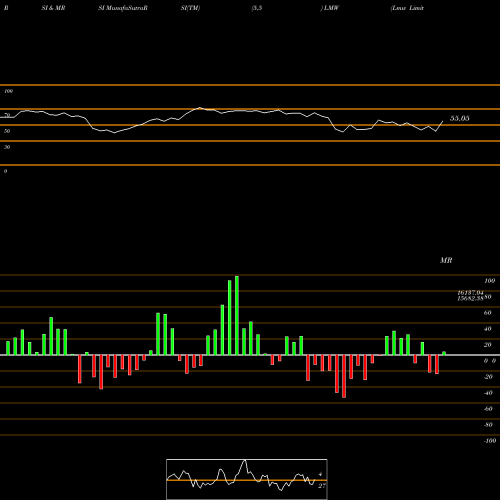Open the mini overview chart thumbnail
Screen dimensions: 500x500
click(247, 479)
